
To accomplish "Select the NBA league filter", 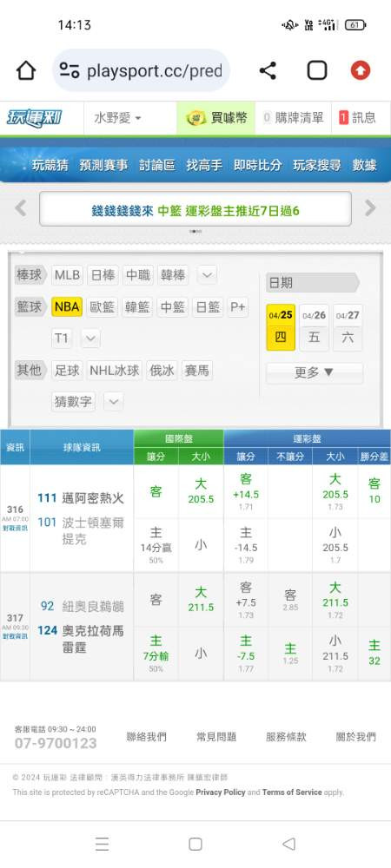I will [67, 306].
